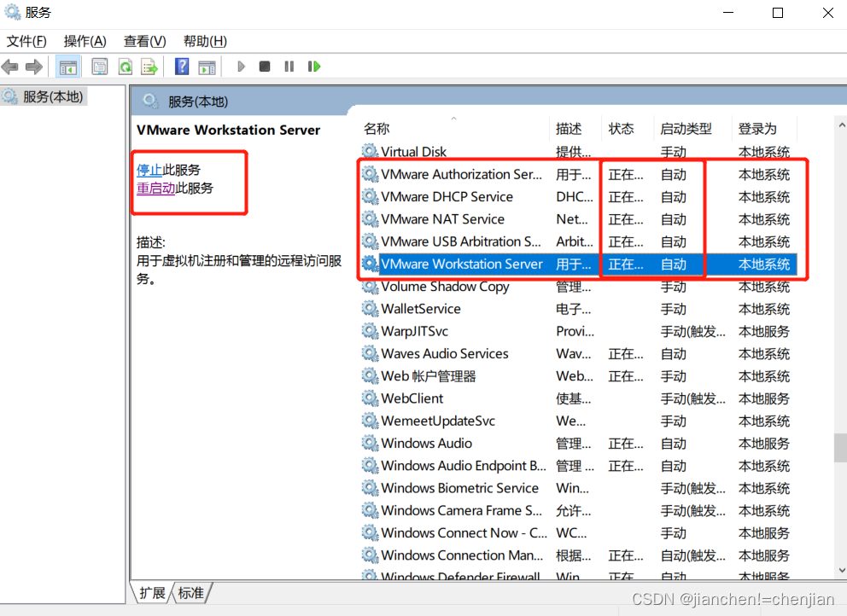The height and width of the screenshot is (616, 847).
Task: Open the 文件(F) menu
Action: [x=26, y=41]
